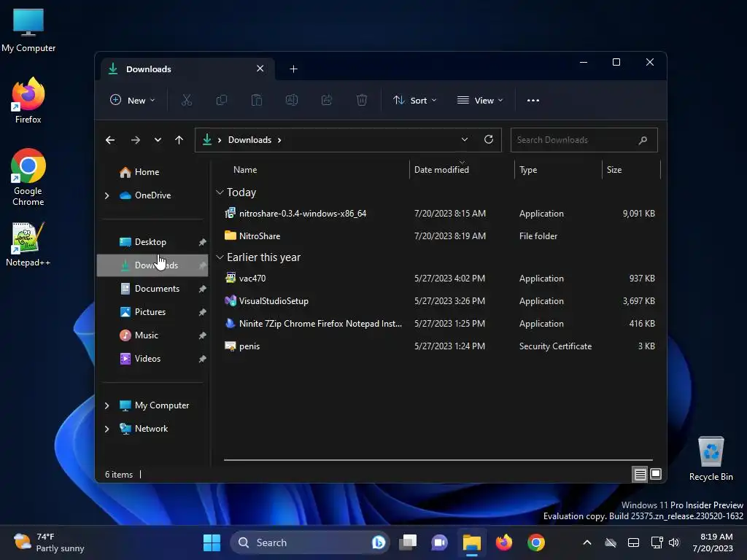Open Chat app in taskbar

coord(439,542)
